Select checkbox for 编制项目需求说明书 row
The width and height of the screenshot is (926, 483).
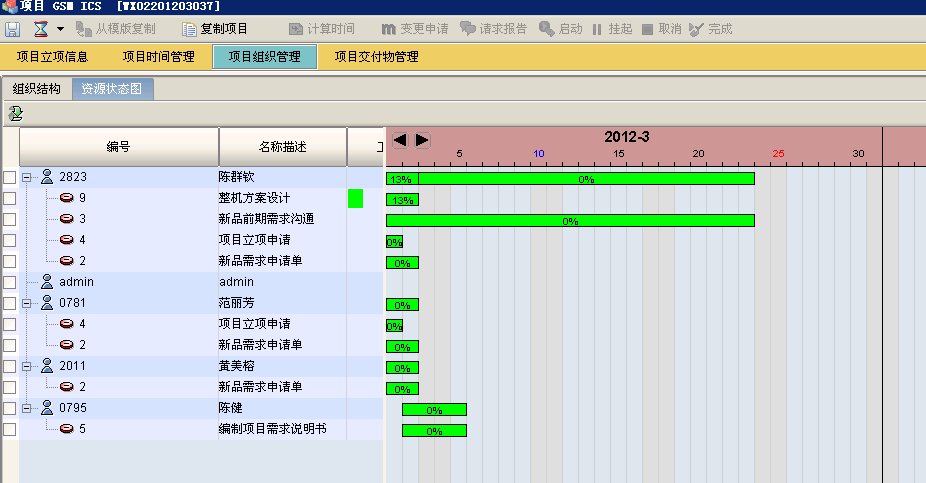(9, 429)
